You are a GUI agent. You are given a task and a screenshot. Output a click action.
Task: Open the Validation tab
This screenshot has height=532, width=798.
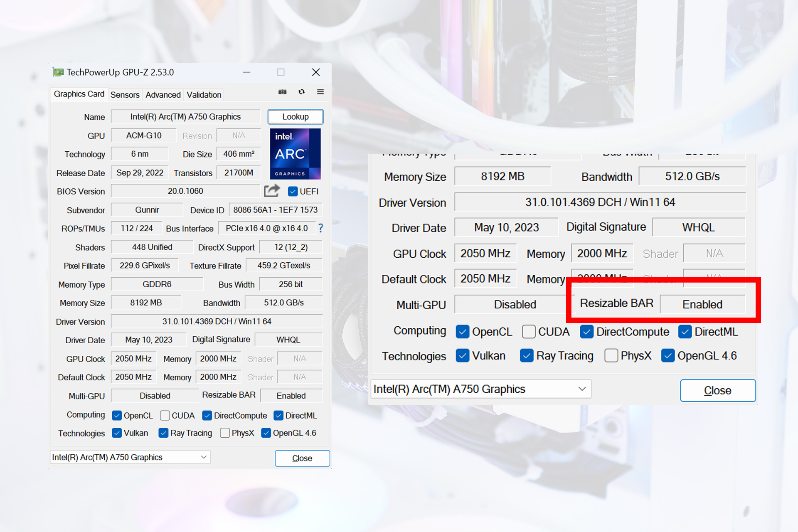tap(204, 95)
